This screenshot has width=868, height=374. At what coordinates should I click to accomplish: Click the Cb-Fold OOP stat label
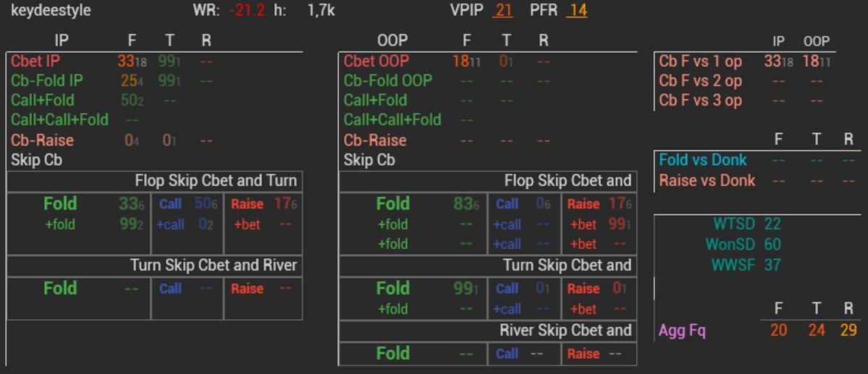(x=387, y=81)
